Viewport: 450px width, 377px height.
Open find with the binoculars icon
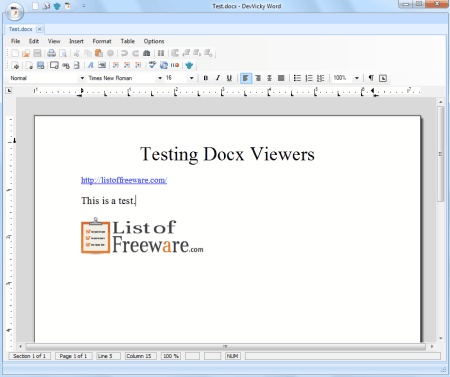[146, 53]
